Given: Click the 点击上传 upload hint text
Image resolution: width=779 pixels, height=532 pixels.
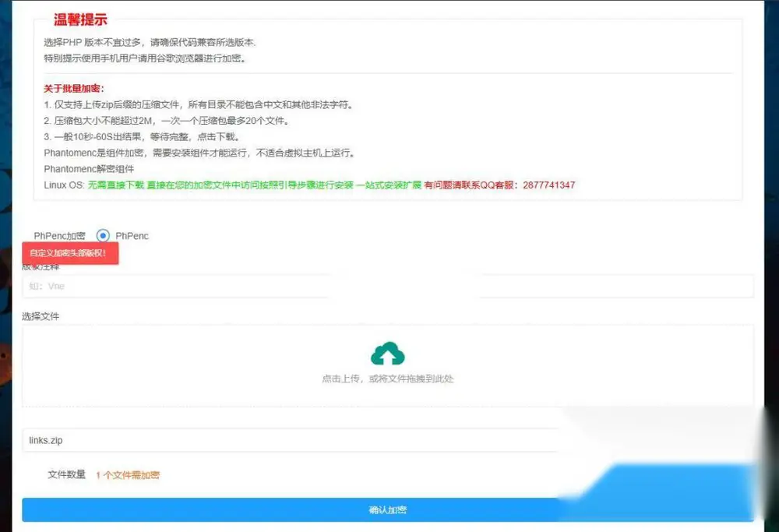Looking at the screenshot, I should (x=387, y=379).
